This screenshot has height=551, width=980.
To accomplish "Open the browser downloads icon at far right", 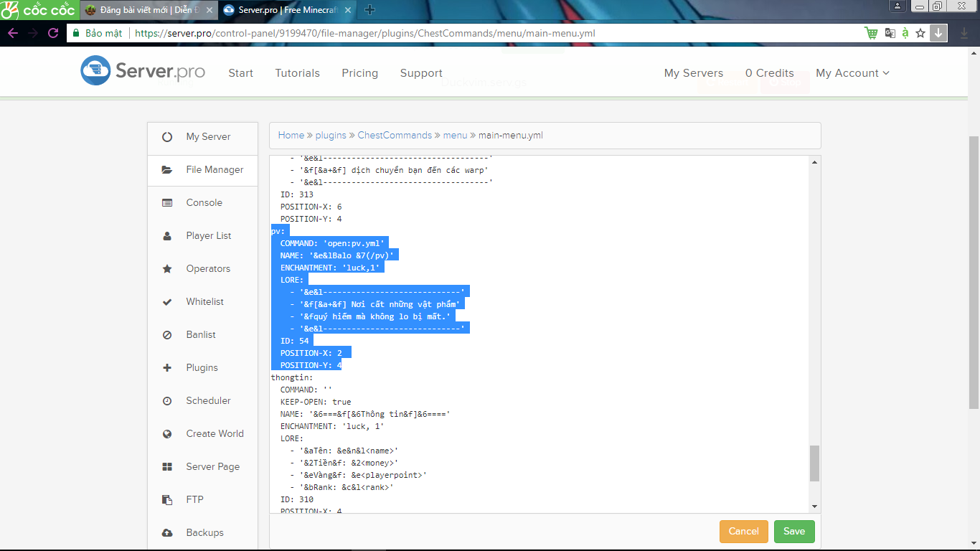I will 964,33.
